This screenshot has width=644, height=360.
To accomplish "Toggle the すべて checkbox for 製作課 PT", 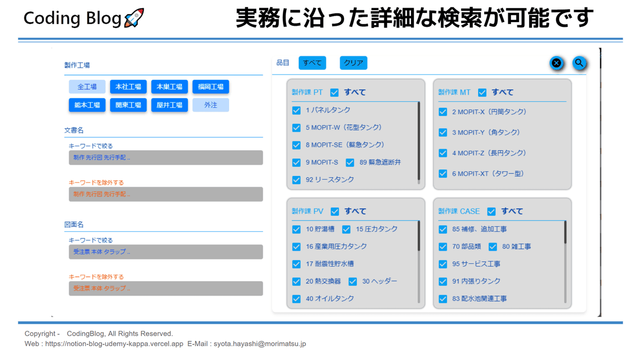I will (x=334, y=92).
